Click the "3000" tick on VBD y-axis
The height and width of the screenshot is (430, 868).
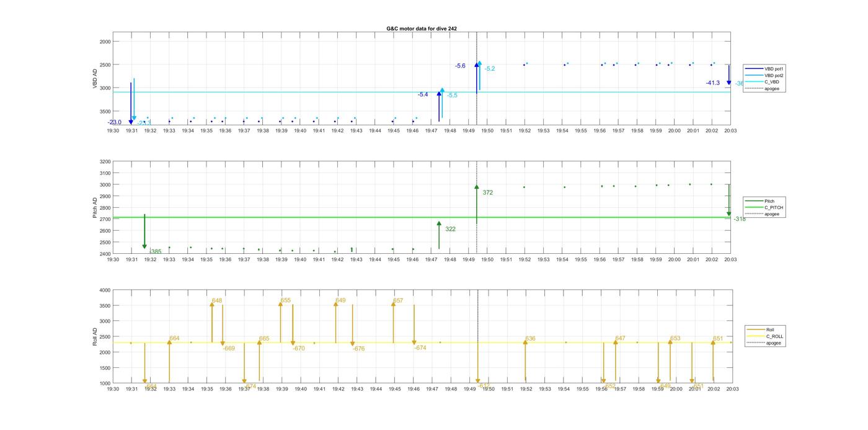105,88
